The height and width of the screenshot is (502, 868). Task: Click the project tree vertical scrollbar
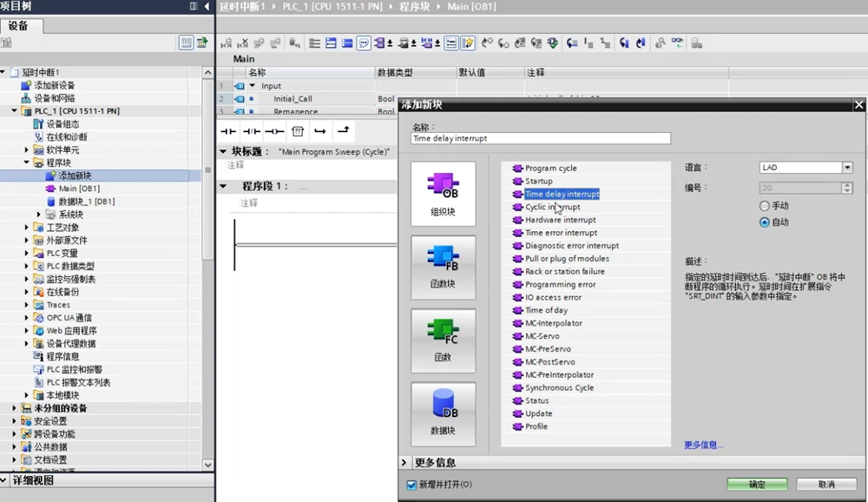tap(207, 174)
